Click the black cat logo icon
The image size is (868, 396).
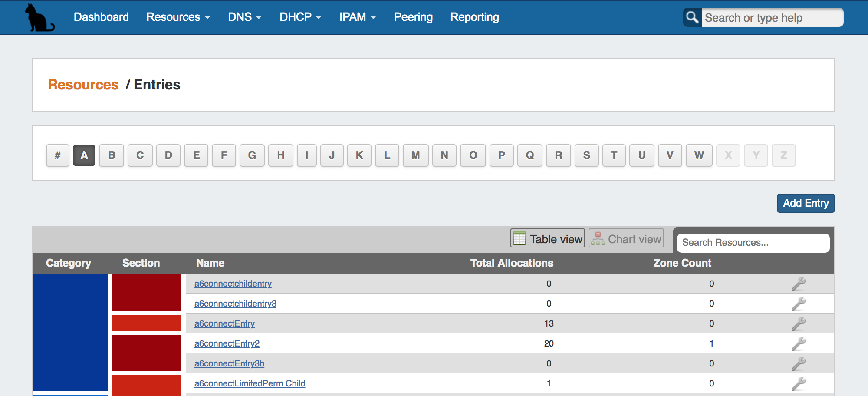coord(39,17)
